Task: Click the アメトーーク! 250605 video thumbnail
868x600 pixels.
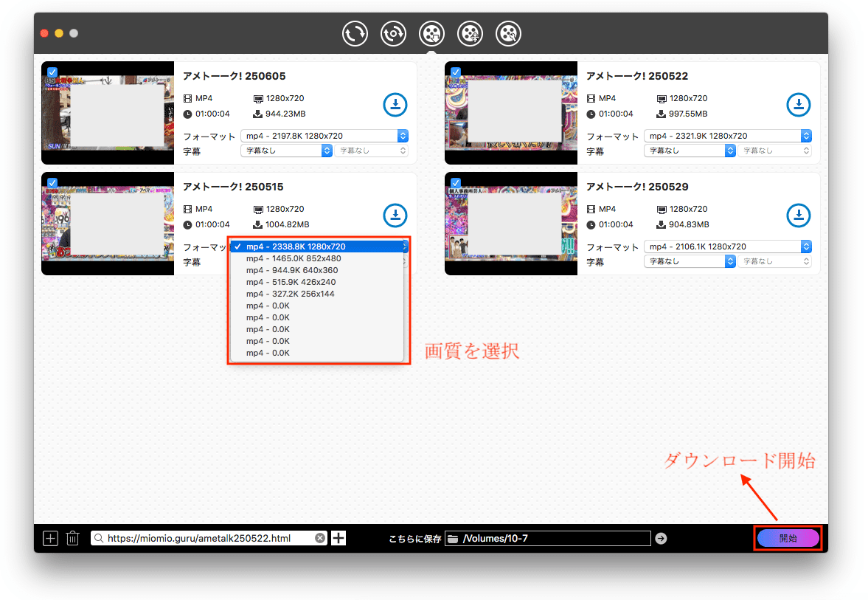Action: (x=108, y=113)
